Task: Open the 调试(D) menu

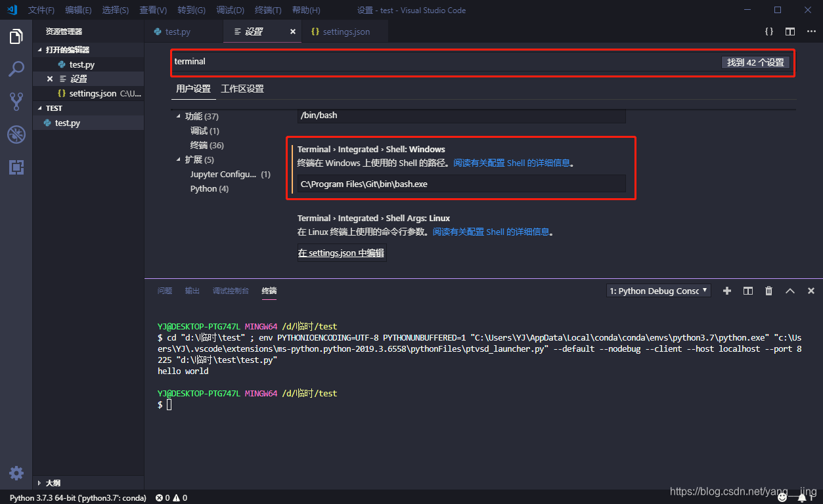Action: 230,10
